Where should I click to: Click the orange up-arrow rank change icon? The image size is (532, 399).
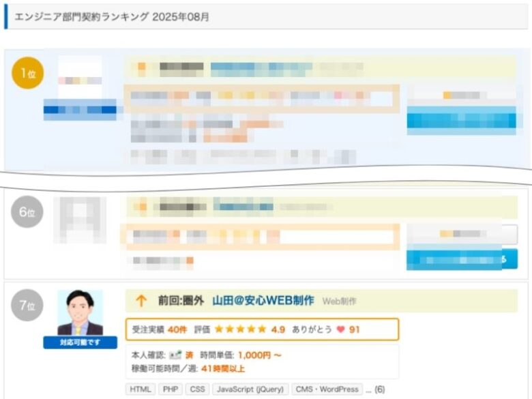coord(141,301)
